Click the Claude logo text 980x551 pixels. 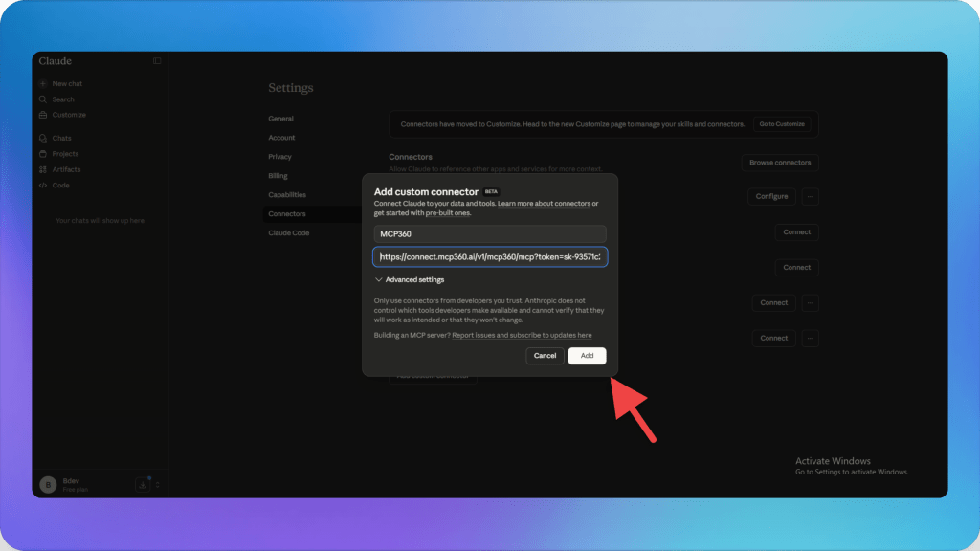pyautogui.click(x=55, y=60)
